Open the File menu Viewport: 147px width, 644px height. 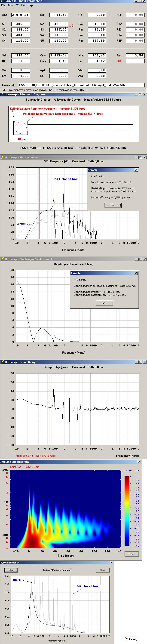pos(3,5)
